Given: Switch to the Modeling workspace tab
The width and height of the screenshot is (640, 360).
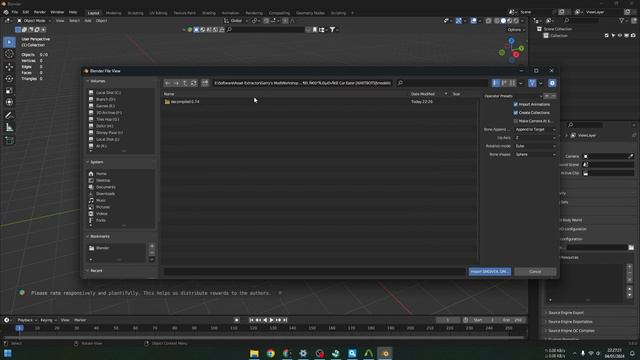Looking at the screenshot, I should tap(113, 13).
